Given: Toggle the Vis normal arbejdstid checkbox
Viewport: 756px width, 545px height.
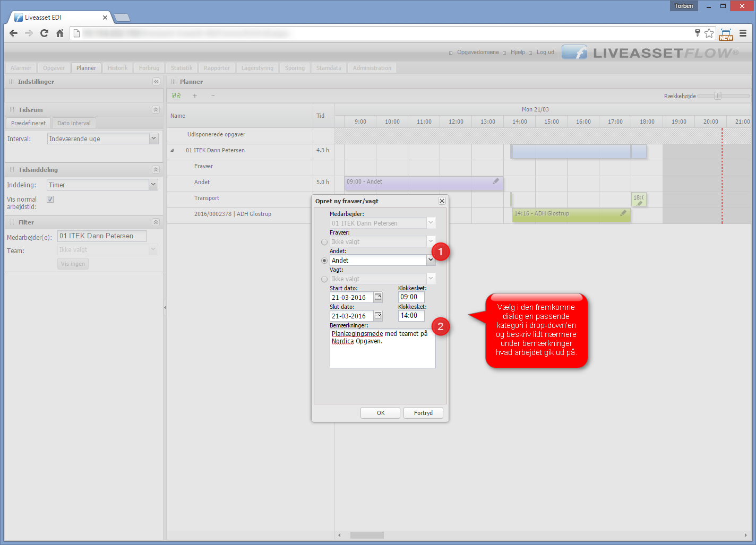Looking at the screenshot, I should click(x=50, y=200).
